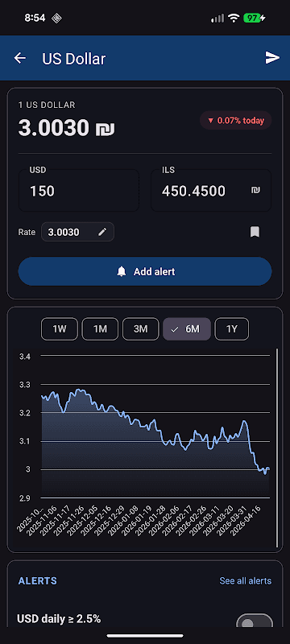Tap the USD amount field showing 150
Image resolution: width=290 pixels, height=644 pixels.
[x=79, y=190]
